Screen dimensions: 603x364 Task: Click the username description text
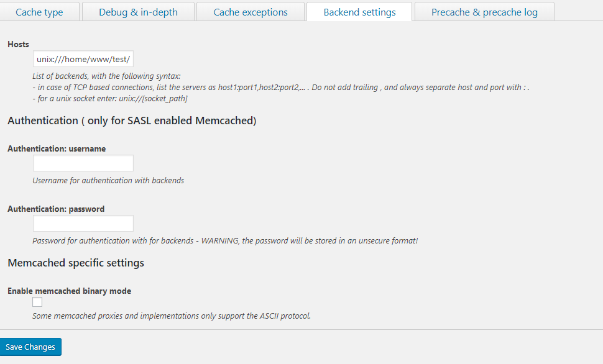[x=108, y=181]
